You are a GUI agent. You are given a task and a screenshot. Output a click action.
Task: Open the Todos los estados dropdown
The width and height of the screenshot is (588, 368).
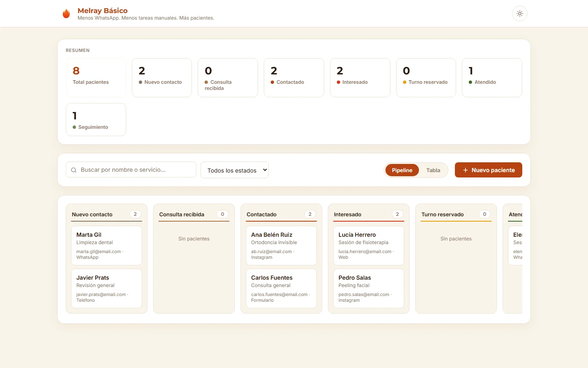(x=234, y=170)
